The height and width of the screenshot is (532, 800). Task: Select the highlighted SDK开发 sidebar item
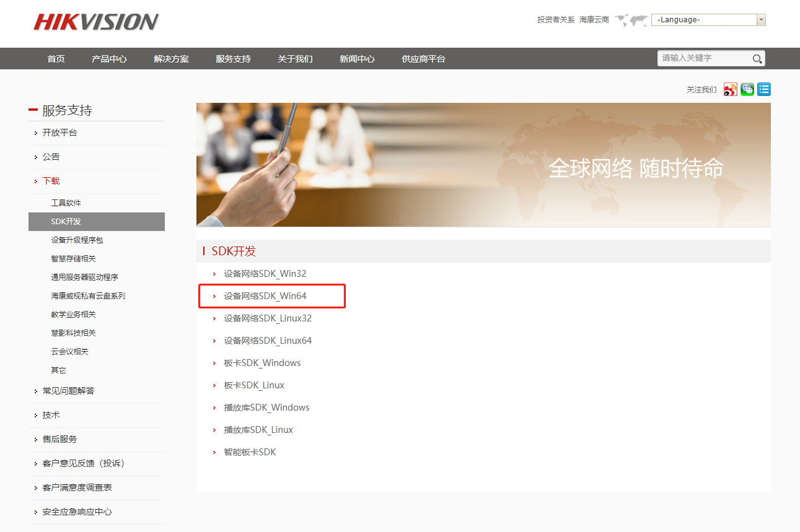65,221
